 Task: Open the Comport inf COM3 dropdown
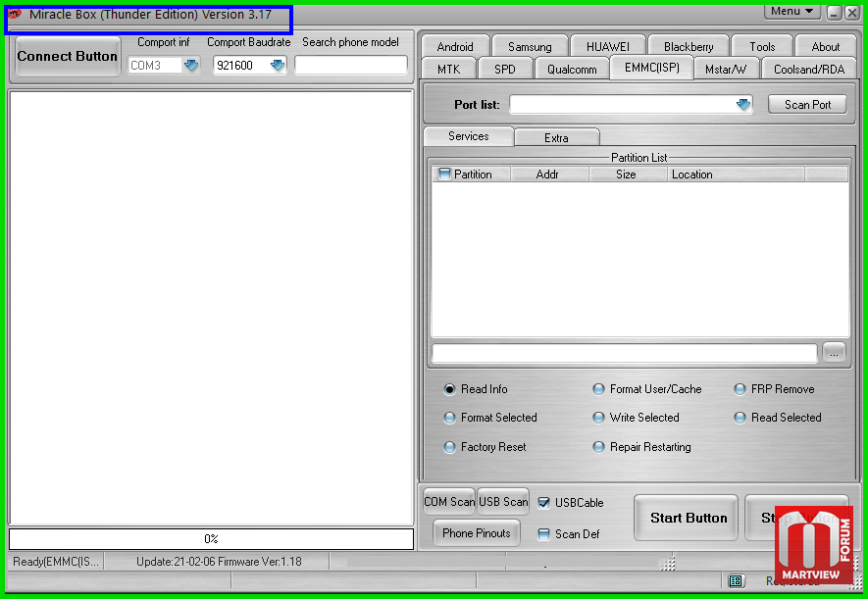[191, 66]
